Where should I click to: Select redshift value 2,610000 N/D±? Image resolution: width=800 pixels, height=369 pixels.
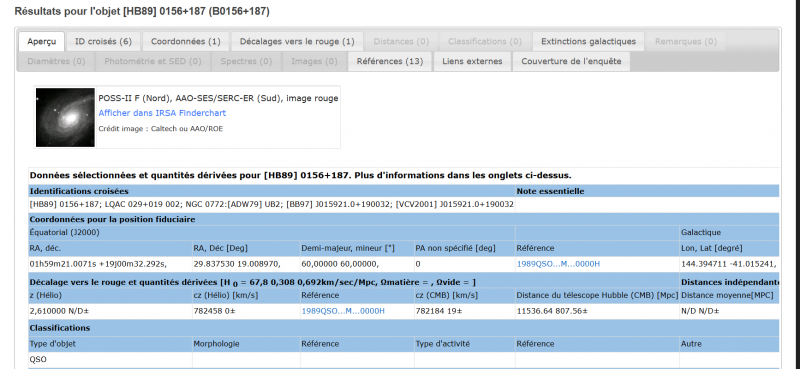[59, 310]
